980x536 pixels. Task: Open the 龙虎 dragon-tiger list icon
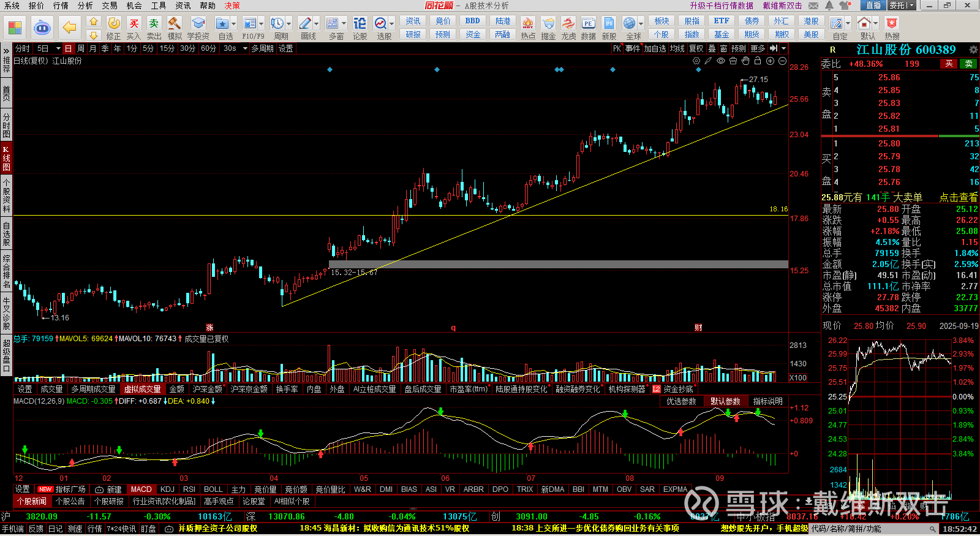coord(568,26)
